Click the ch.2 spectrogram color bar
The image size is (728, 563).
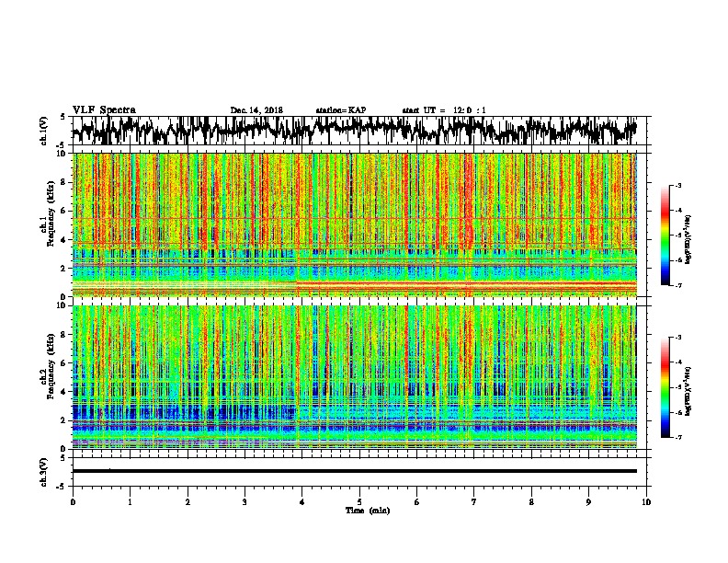tap(665, 387)
